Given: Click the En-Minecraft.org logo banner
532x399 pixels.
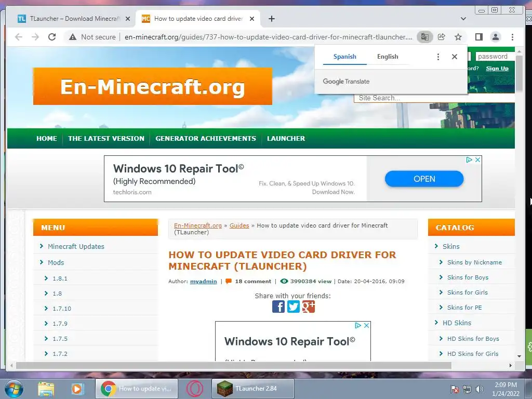Looking at the screenshot, I should click(x=153, y=86).
